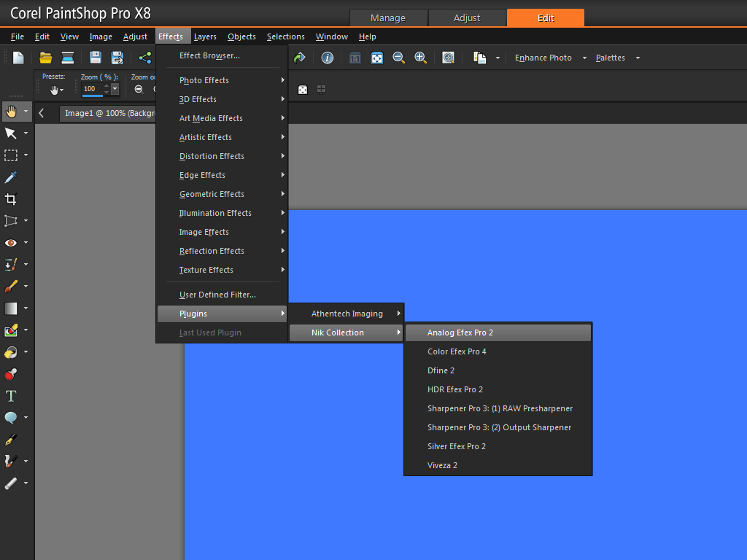Create a new image with the New icon
Viewport: 747px width, 560px height.
pyautogui.click(x=18, y=57)
